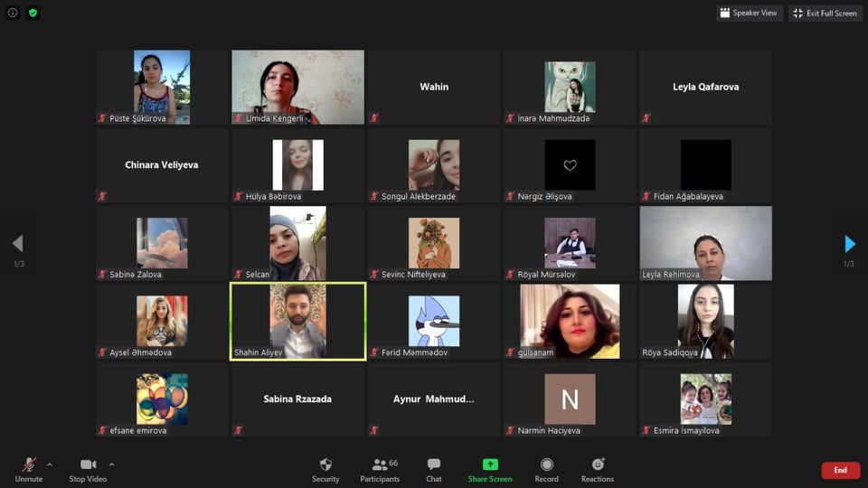The image size is (868, 488).
Task: Open the Chat panel
Action: click(x=434, y=465)
